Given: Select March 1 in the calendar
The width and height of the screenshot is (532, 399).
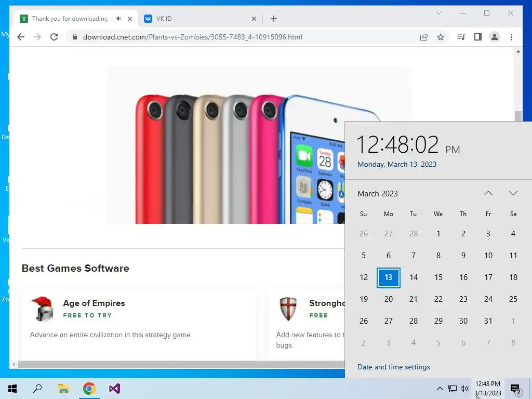Looking at the screenshot, I should [438, 234].
